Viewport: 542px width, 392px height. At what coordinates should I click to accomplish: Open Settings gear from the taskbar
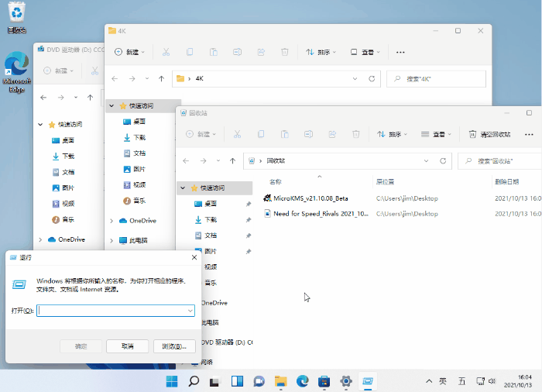coord(346,381)
